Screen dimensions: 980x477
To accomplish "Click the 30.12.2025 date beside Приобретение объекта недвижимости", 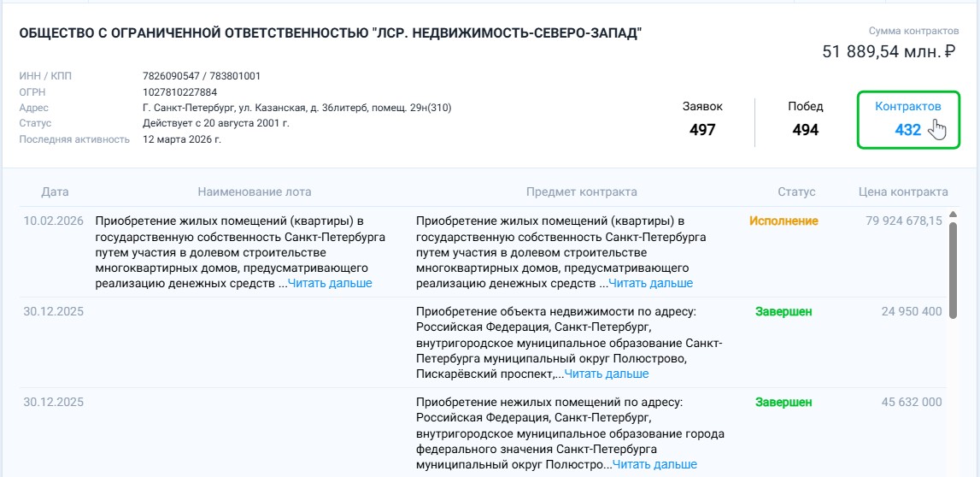I will point(53,311).
